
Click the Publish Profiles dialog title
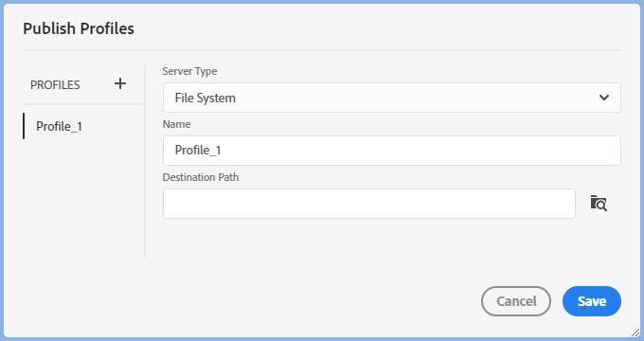[x=79, y=28]
